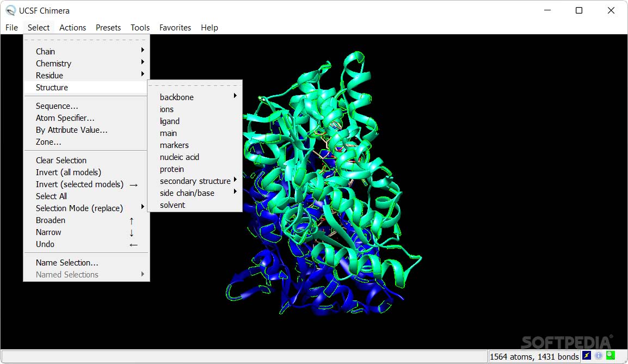The height and width of the screenshot is (364, 628).
Task: Close the Select menu from menu bar
Action: coord(39,28)
